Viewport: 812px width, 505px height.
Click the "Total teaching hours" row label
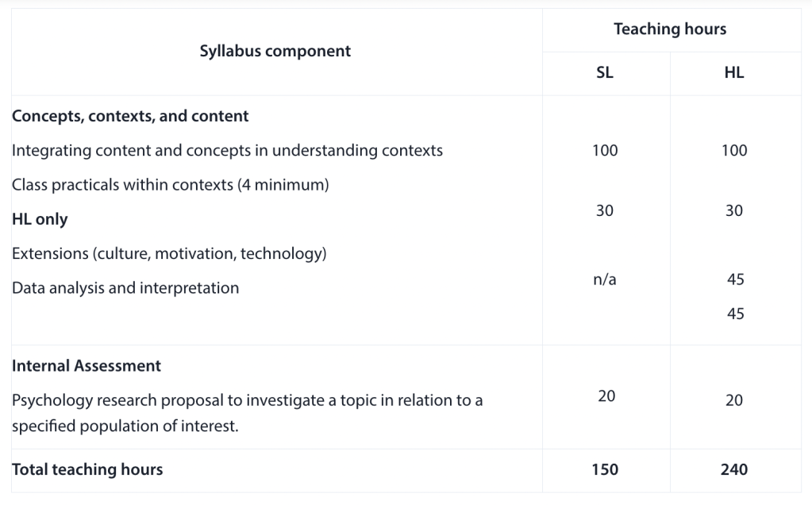87,469
